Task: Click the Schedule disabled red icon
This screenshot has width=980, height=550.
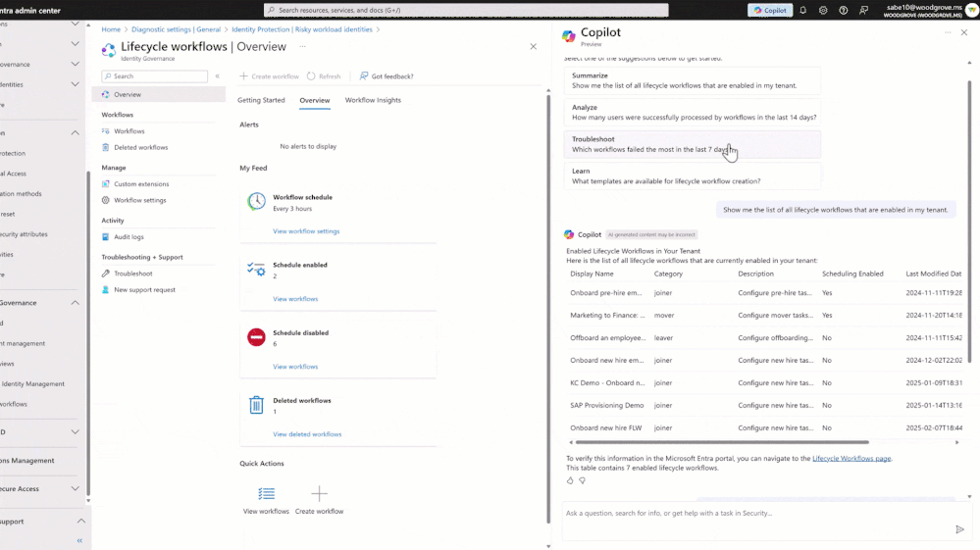Action: click(x=256, y=337)
